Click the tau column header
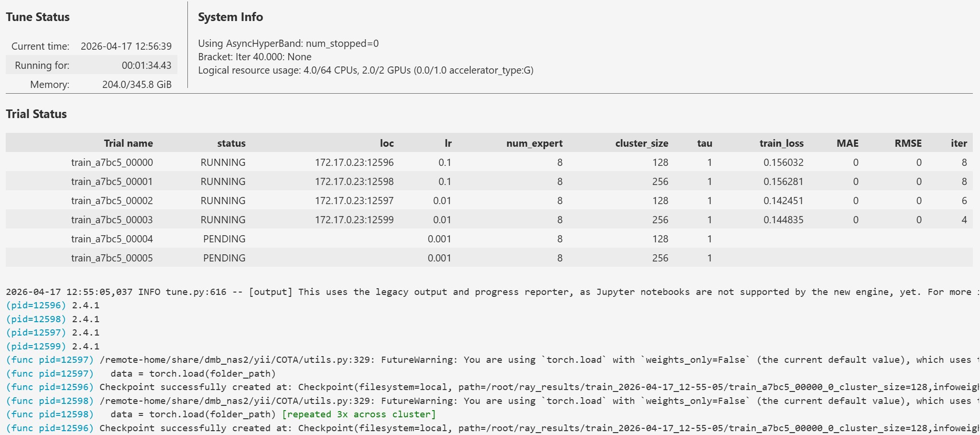Viewport: 980px width, 435px height. (705, 143)
